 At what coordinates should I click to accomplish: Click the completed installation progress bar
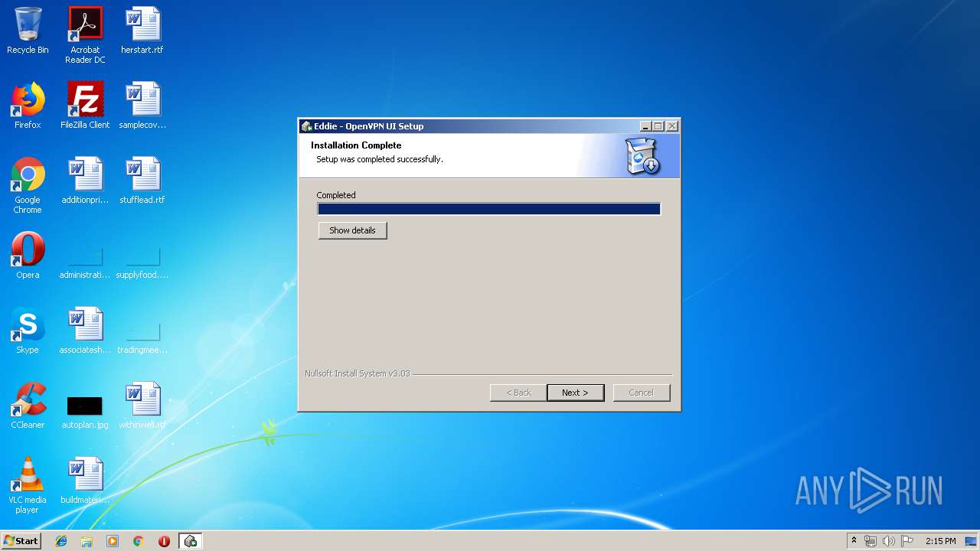tap(488, 209)
